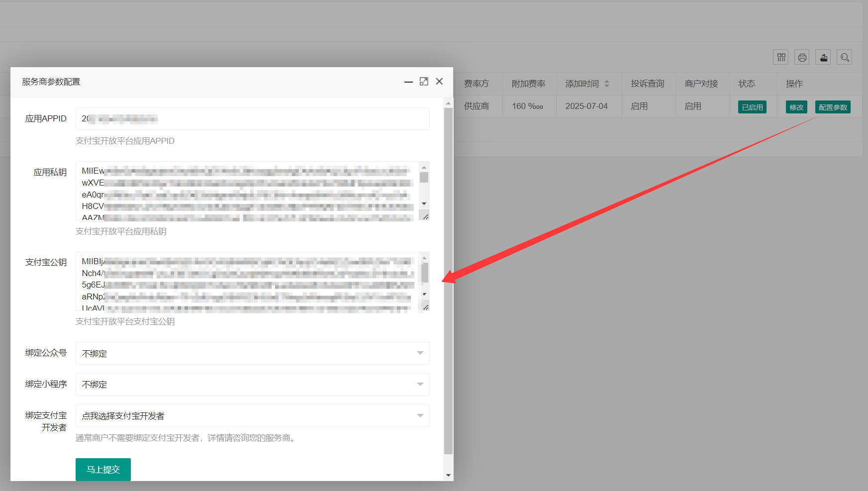Close the 服务商参数配置 dialog

[x=439, y=82]
